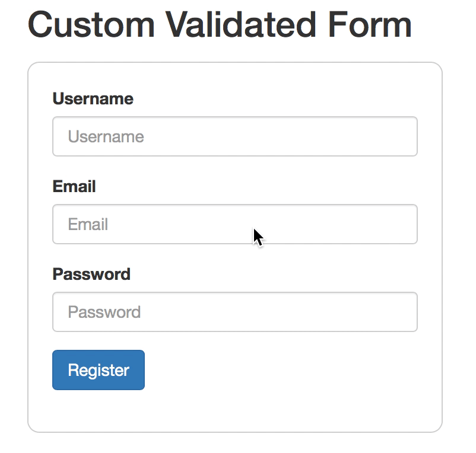Click the gray Password placeholder text
This screenshot has width=476, height=453.
tap(104, 312)
